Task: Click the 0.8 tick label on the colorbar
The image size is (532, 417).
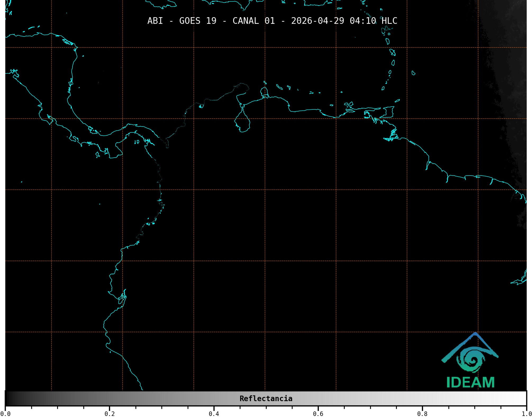Action: (x=422, y=414)
